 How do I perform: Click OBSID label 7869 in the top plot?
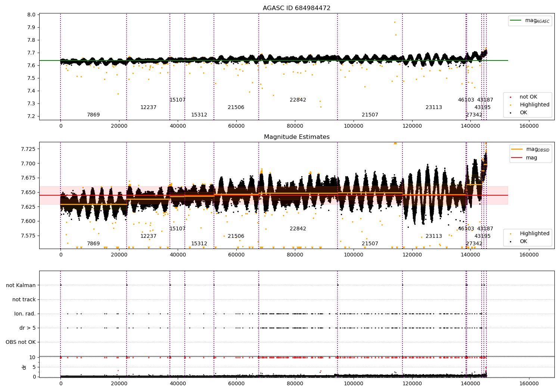pos(93,115)
